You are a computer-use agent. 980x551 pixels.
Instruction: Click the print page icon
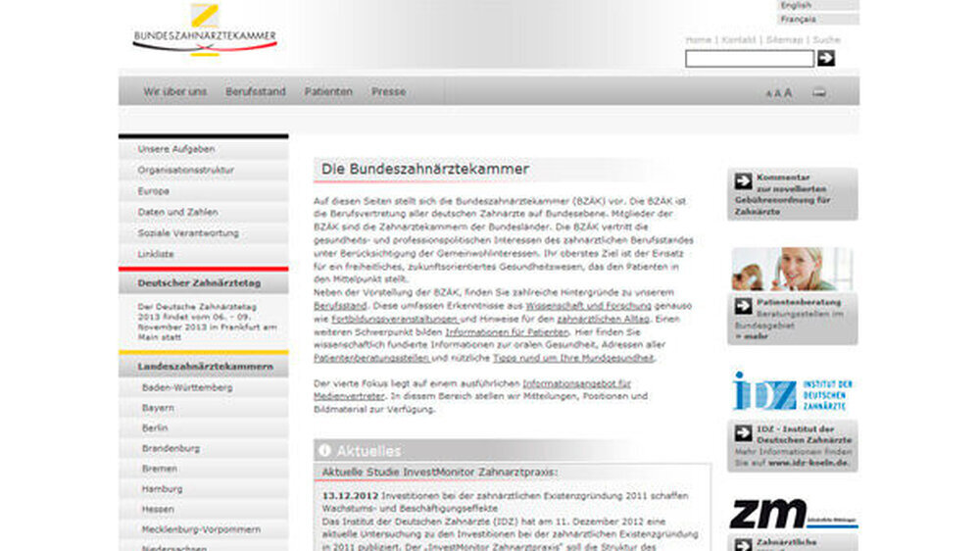[819, 93]
